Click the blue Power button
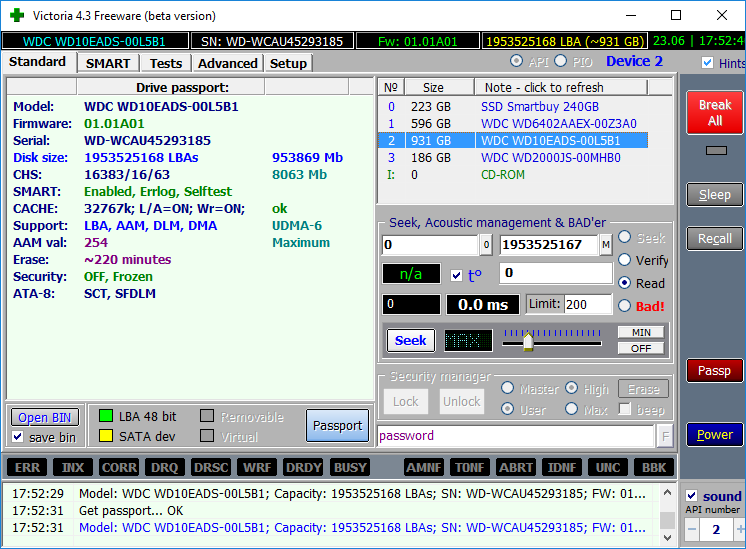This screenshot has width=746, height=549. click(x=715, y=434)
